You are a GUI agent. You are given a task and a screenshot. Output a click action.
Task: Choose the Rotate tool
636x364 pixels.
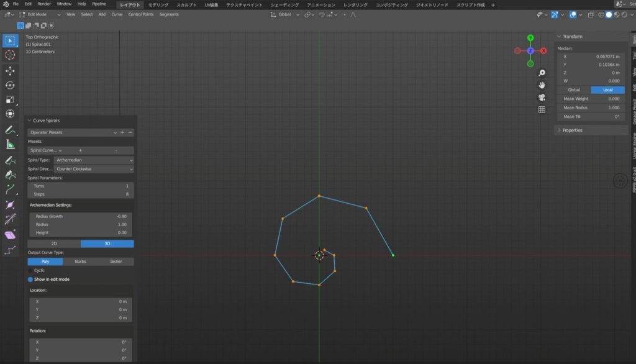tap(10, 85)
